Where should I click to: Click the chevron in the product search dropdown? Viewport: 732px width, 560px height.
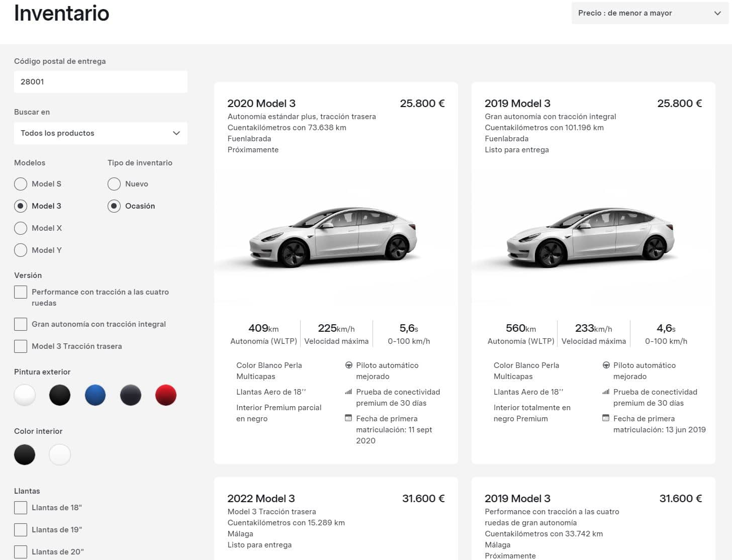coord(176,133)
